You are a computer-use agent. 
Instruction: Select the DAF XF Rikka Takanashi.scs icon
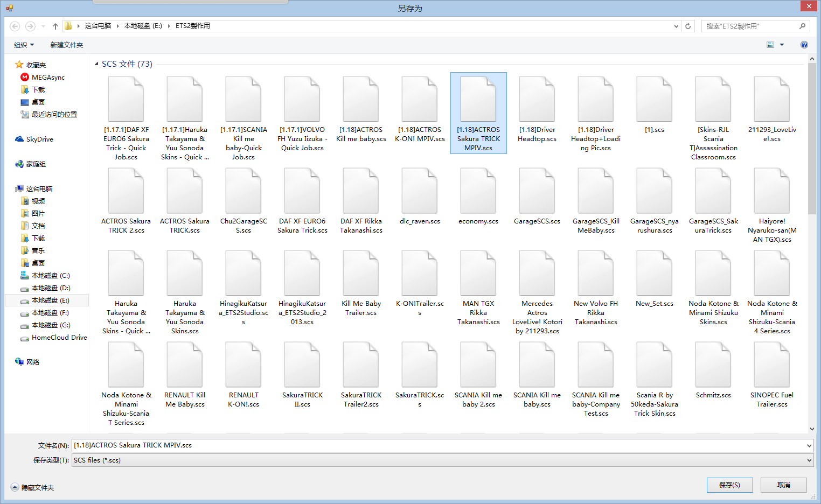[x=361, y=191]
